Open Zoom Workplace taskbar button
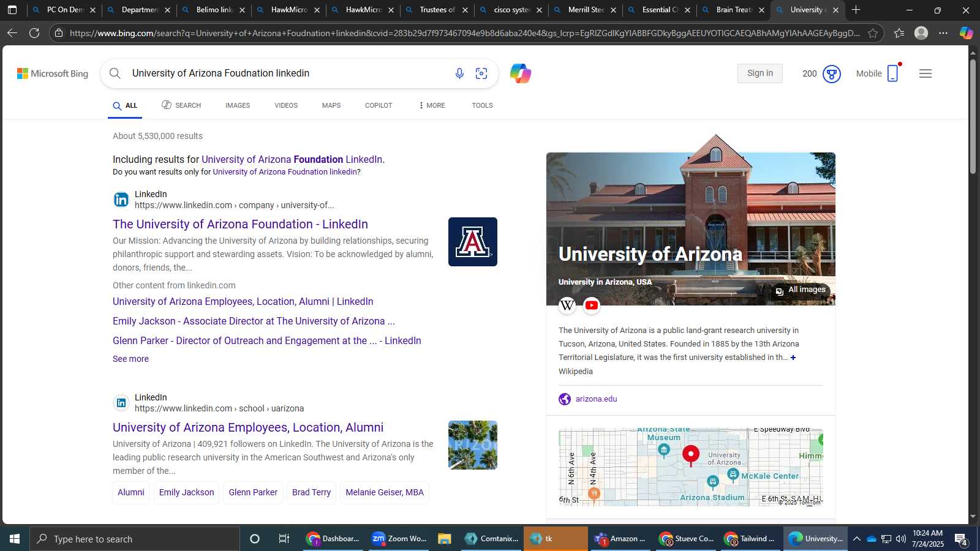Screen dimensions: 980x551 tap(399, 539)
